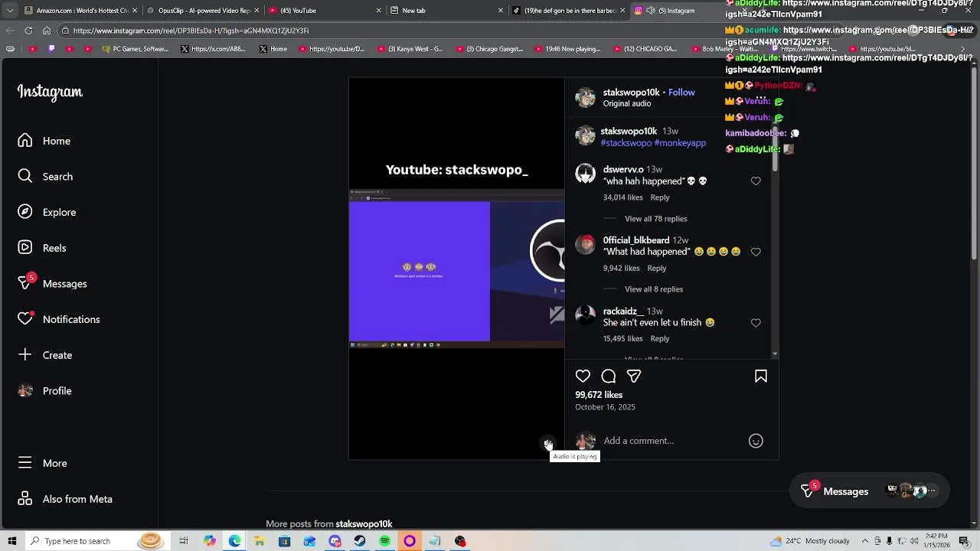
Task: Open Messages in the left sidebar
Action: click(x=53, y=283)
